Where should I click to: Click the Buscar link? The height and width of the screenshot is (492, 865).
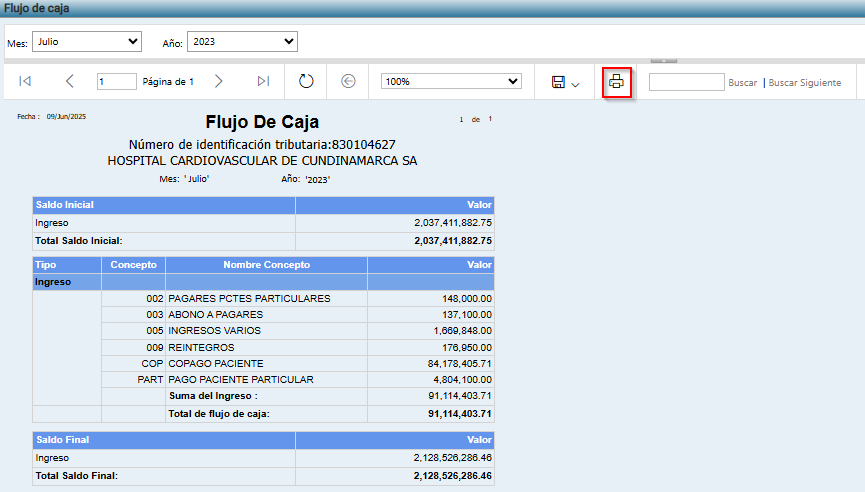(743, 82)
